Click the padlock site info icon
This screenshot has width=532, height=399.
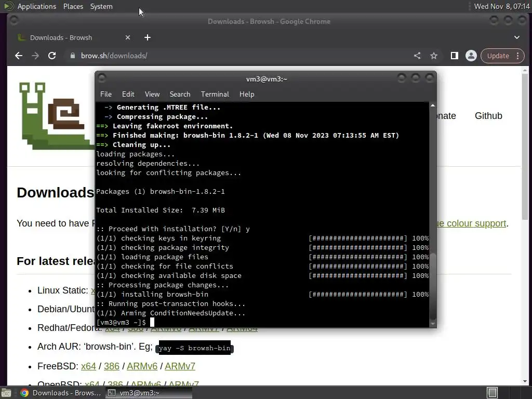(x=72, y=56)
